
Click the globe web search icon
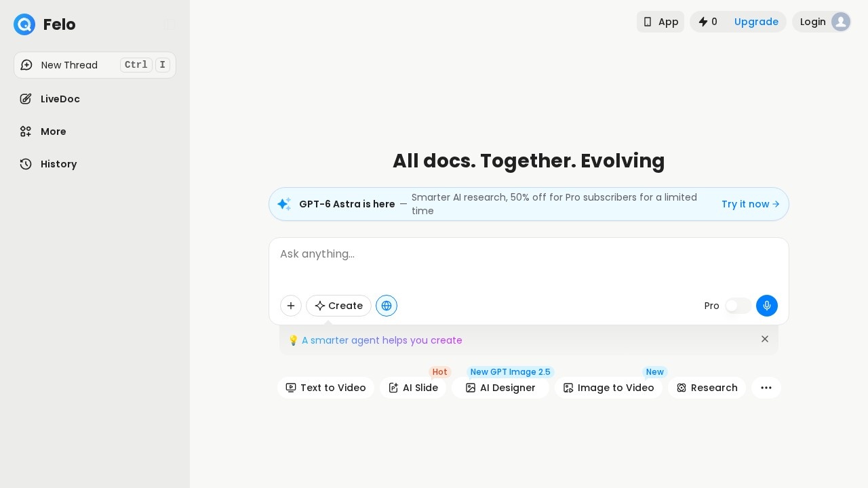tap(387, 306)
